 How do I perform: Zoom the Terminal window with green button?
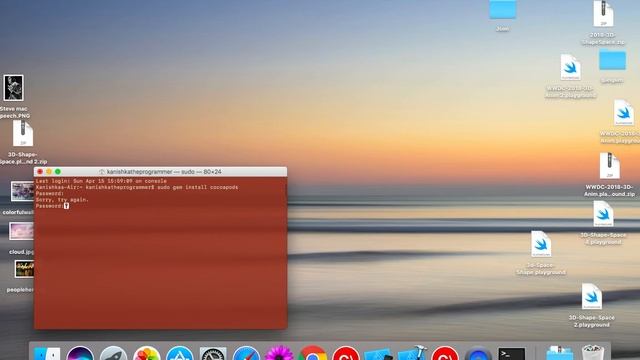58,172
